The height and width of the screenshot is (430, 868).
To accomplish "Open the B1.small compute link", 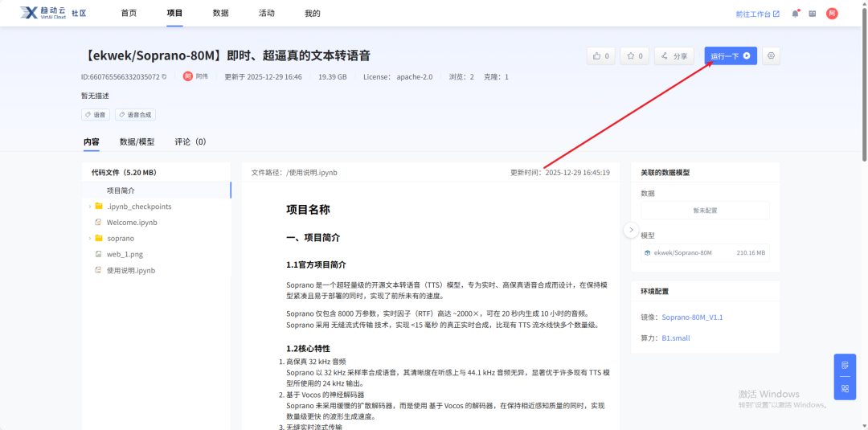I will pos(676,338).
